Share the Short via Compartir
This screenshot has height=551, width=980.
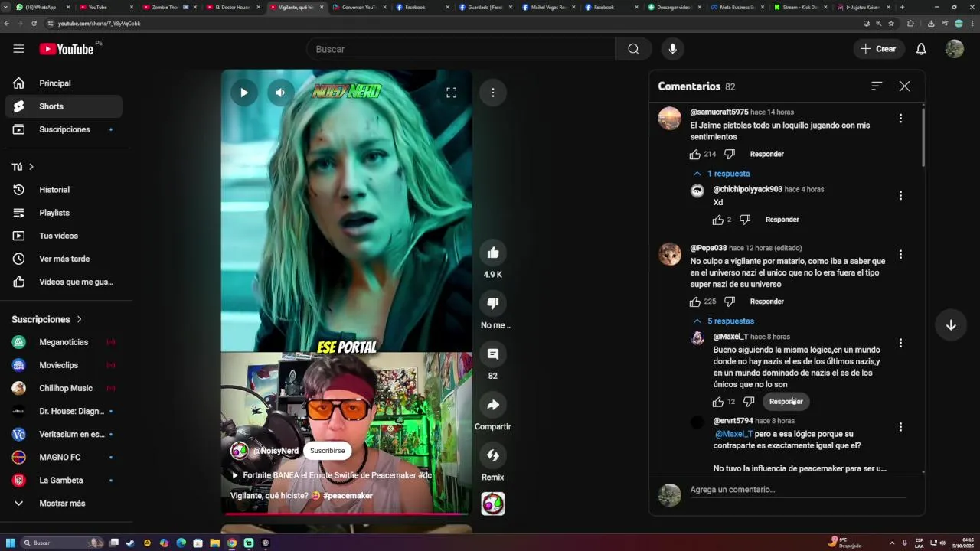[492, 405]
